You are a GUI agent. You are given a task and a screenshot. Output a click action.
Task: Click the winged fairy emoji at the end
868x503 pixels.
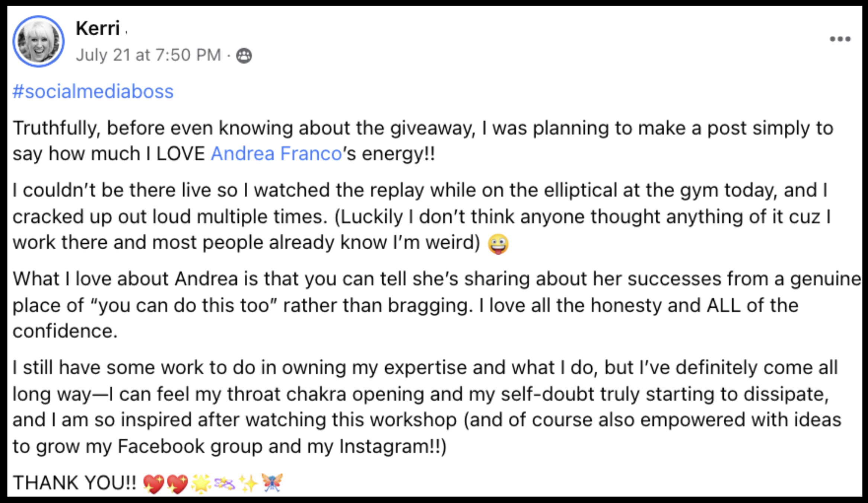pyautogui.click(x=272, y=483)
